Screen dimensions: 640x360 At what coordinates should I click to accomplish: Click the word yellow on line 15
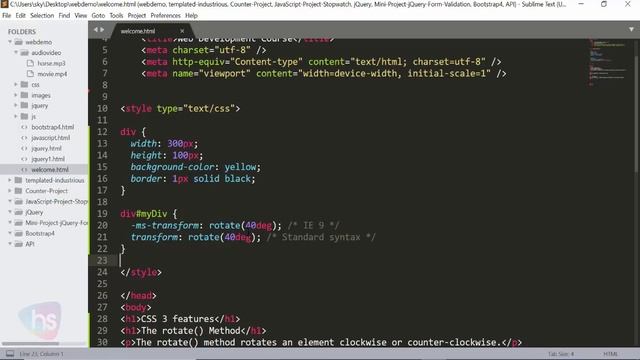click(240, 167)
